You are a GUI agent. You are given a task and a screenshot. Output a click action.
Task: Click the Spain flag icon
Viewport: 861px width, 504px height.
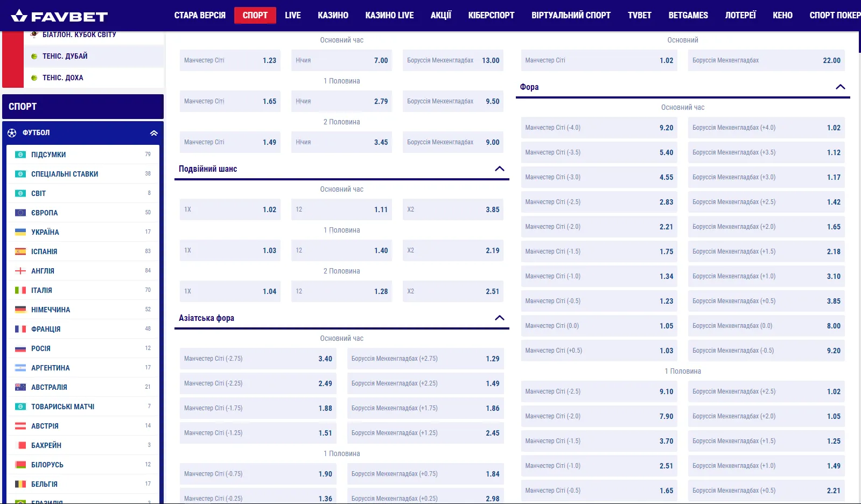20,251
